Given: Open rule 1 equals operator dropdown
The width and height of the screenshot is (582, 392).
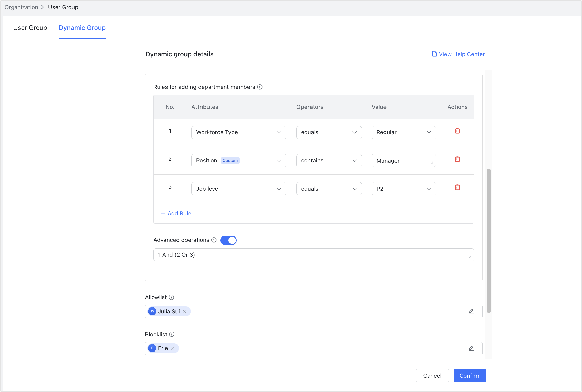Looking at the screenshot, I should pos(329,132).
